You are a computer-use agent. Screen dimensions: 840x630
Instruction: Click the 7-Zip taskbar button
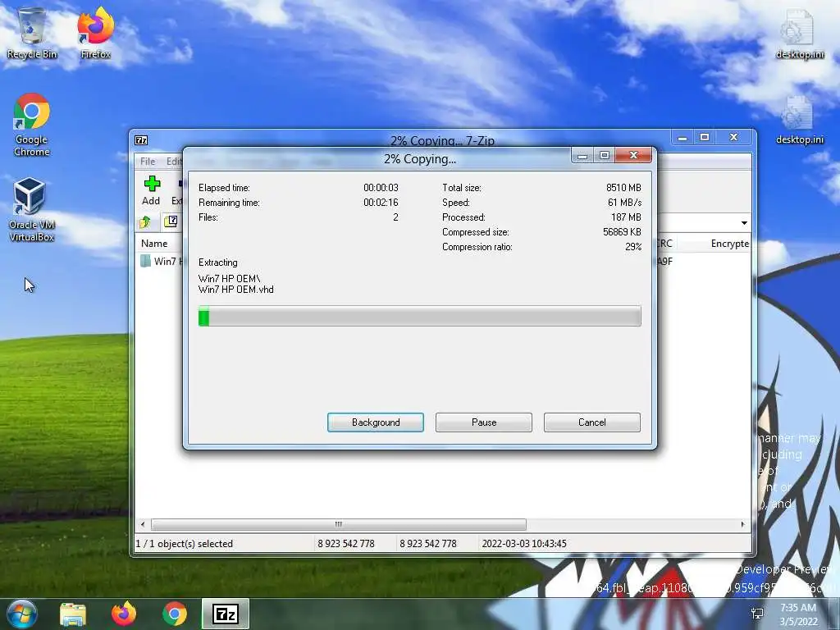(x=226, y=614)
